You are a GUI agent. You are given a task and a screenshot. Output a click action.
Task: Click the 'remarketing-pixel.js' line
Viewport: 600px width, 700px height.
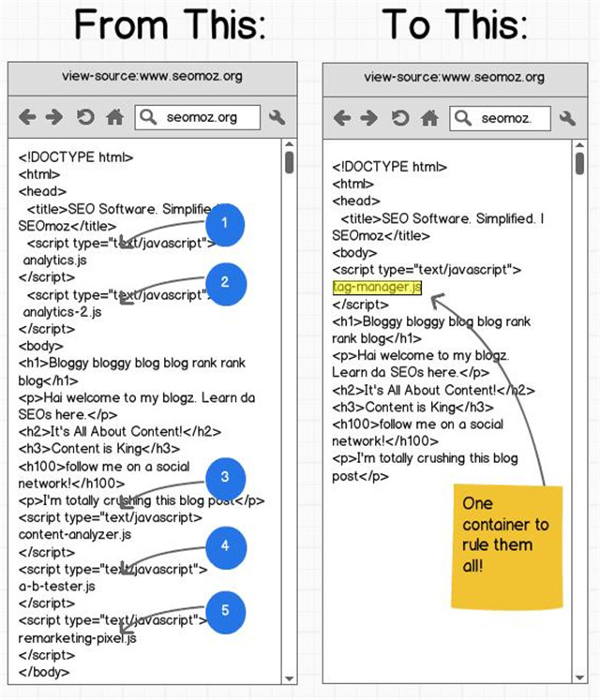click(x=77, y=638)
